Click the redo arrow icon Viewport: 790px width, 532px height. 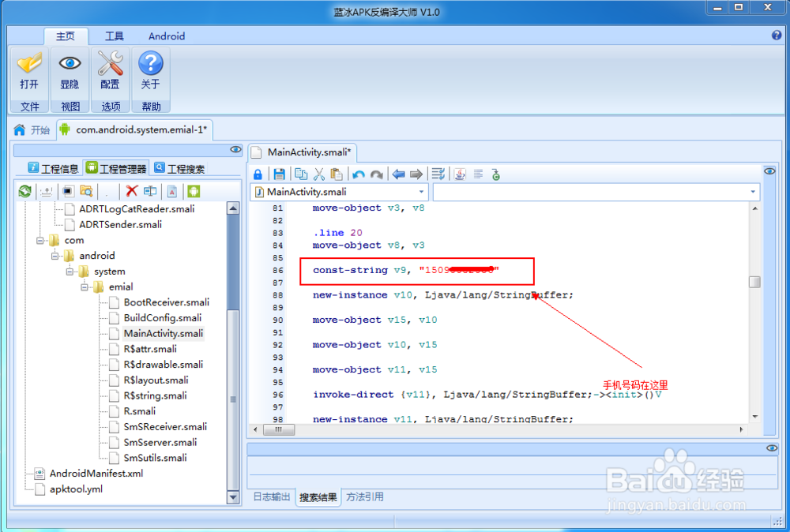[376, 174]
